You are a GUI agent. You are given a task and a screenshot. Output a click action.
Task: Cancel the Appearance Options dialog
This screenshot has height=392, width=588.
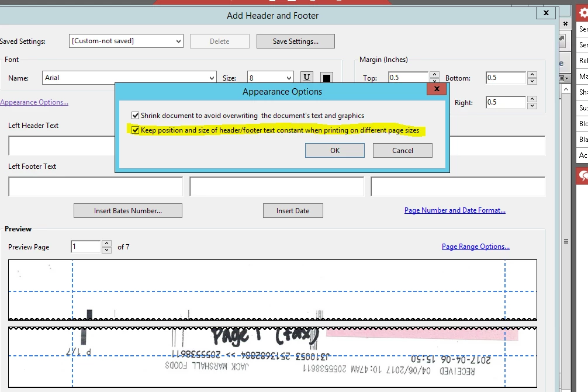click(x=402, y=150)
